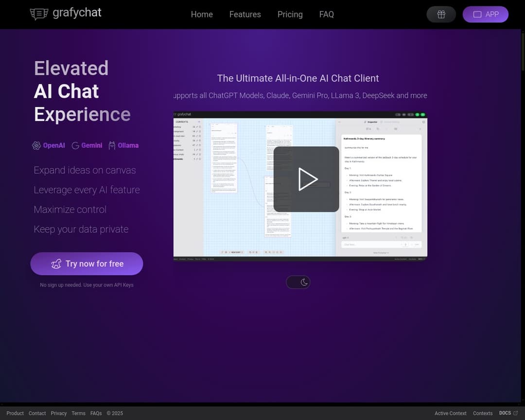Image resolution: width=525 pixels, height=420 pixels.
Task: Click the OpenAI logo icon
Action: coord(36,145)
